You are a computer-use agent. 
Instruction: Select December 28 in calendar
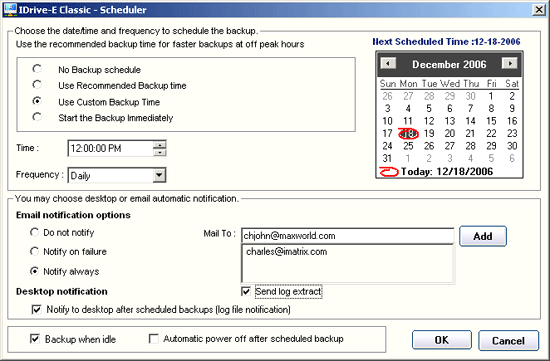[x=470, y=146]
